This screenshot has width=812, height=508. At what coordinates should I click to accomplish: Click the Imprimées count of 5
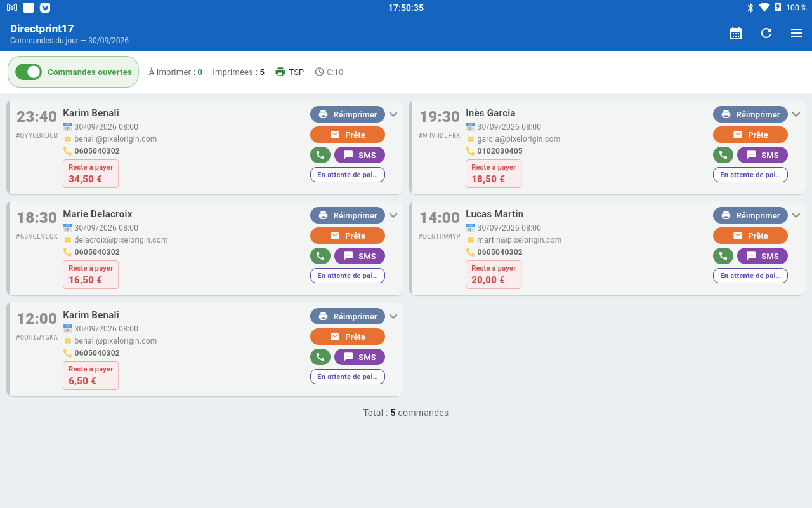[x=239, y=72]
